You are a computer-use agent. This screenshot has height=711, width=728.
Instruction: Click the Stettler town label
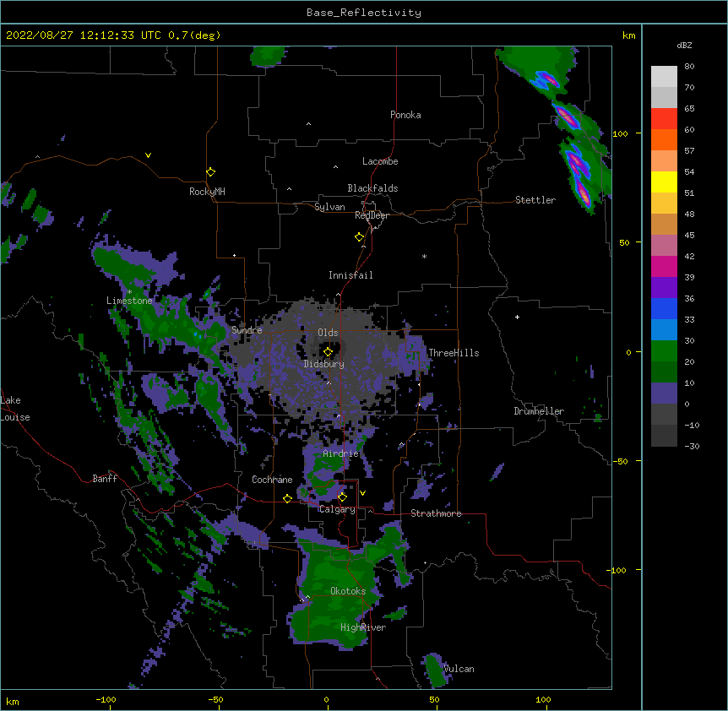535,200
